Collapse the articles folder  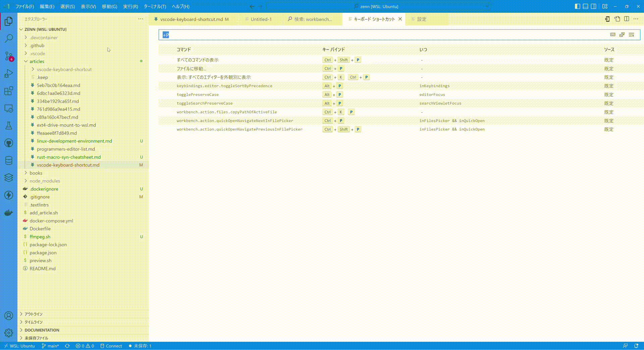tap(83, 61)
